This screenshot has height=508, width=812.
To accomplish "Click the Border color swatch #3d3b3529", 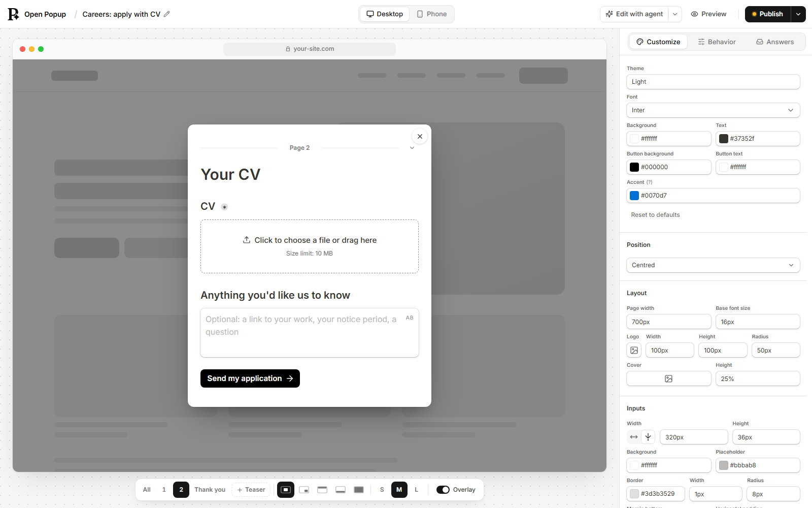I will (x=634, y=494).
